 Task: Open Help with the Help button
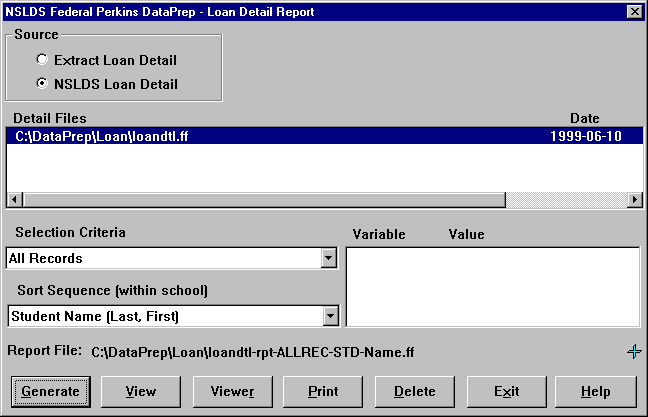(x=596, y=391)
